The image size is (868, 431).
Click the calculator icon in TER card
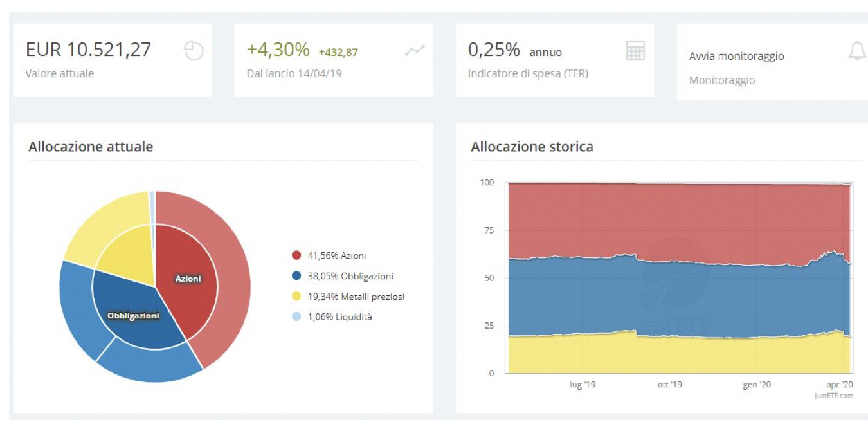[x=635, y=51]
